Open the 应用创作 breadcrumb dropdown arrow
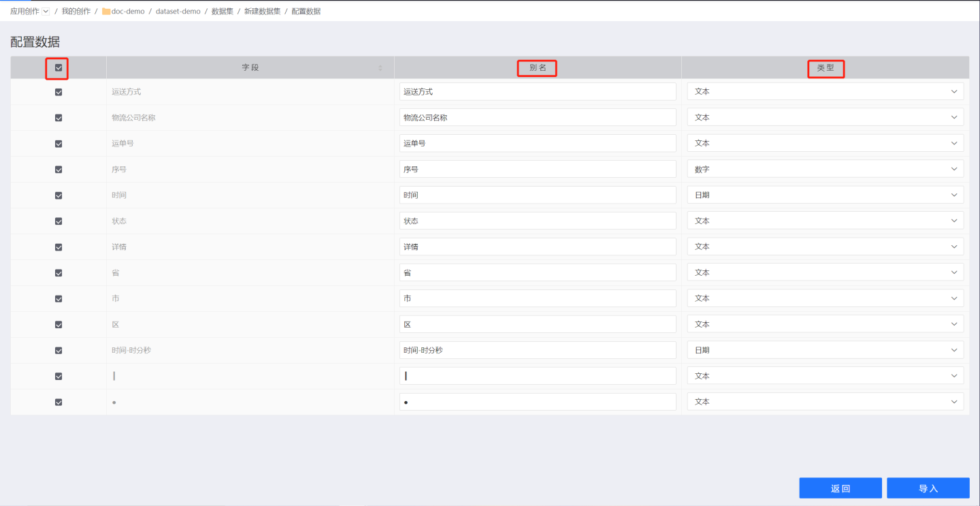 coord(46,12)
